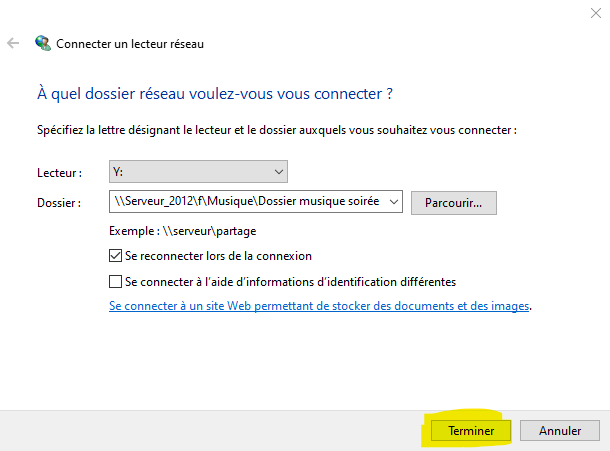Viewport: 610px width, 451px height.
Task: Click the network drive globe icon
Action: [x=43, y=43]
